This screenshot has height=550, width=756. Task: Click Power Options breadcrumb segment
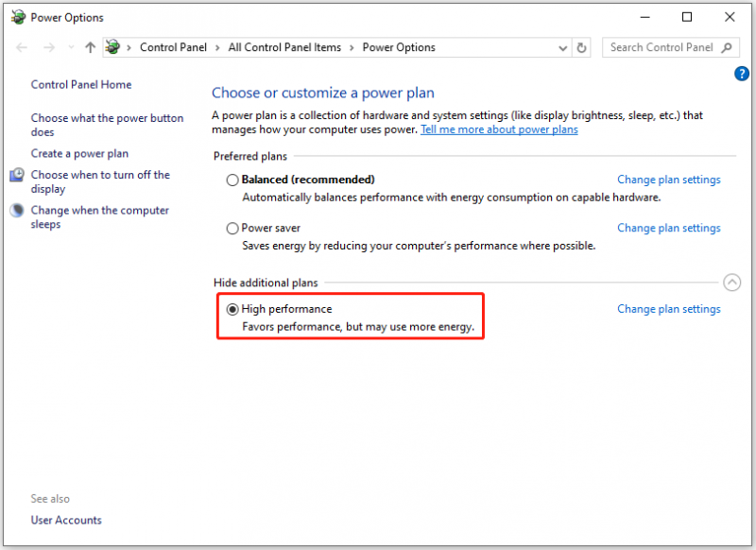pyautogui.click(x=399, y=47)
